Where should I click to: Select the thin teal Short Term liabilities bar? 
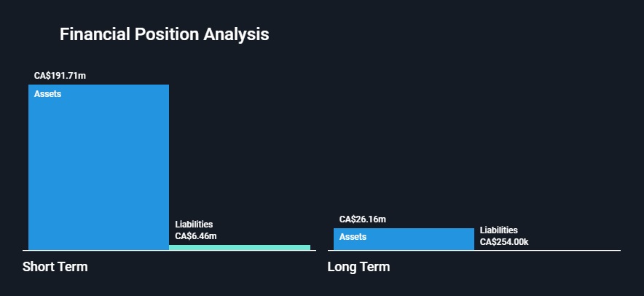[x=239, y=247]
